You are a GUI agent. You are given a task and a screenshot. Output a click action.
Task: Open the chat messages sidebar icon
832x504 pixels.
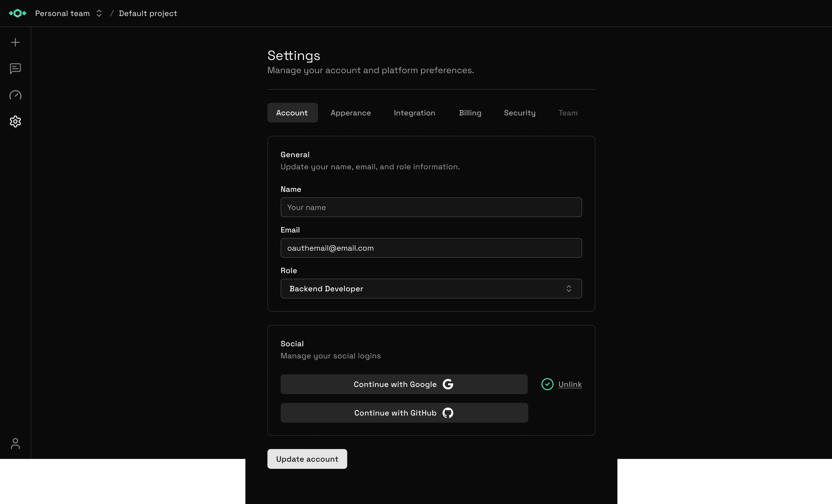coord(15,68)
